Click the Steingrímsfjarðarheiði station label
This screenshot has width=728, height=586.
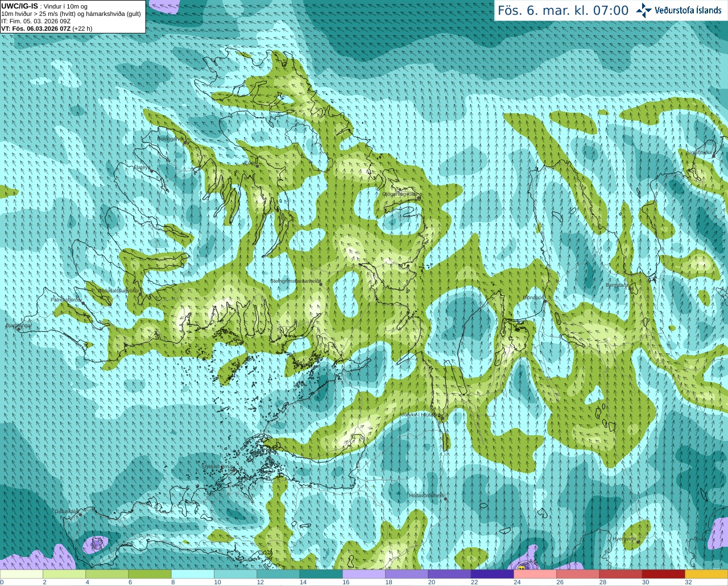click(295, 281)
